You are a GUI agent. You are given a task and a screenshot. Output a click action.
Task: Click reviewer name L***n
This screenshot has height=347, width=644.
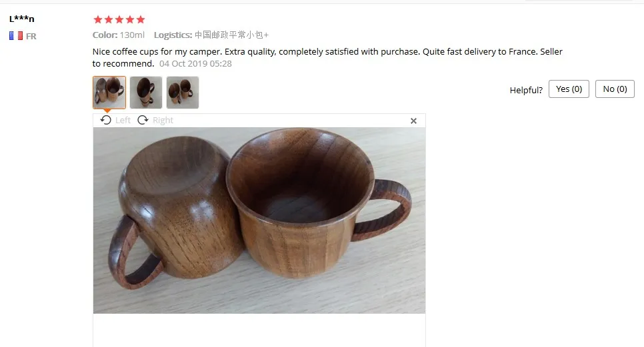pyautogui.click(x=22, y=19)
